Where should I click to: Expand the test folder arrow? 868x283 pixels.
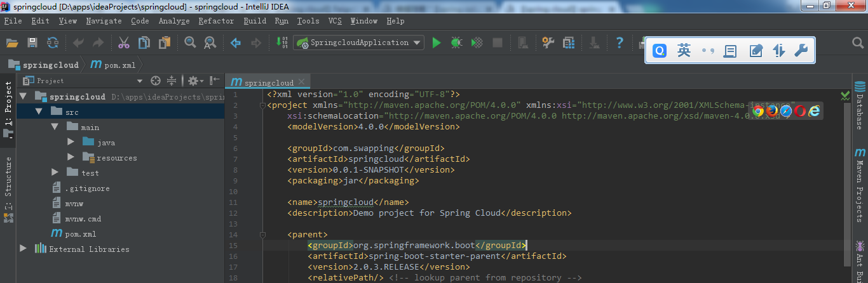55,173
